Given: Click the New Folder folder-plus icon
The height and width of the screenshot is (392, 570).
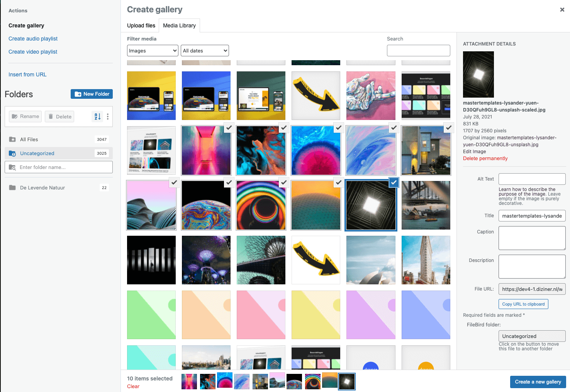Looking at the screenshot, I should [x=78, y=94].
